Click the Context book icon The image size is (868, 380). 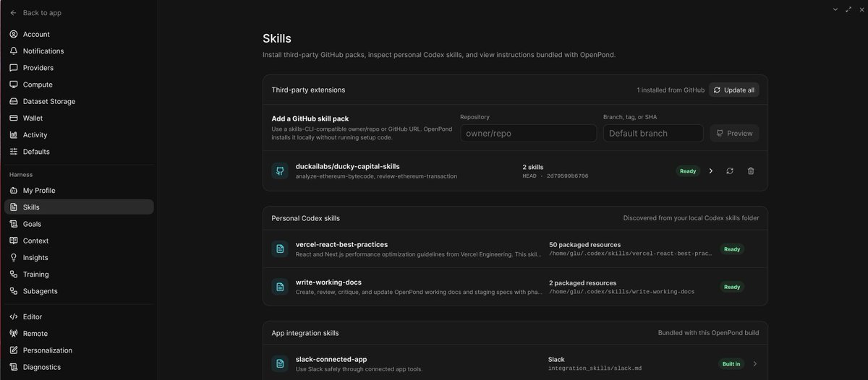14,241
